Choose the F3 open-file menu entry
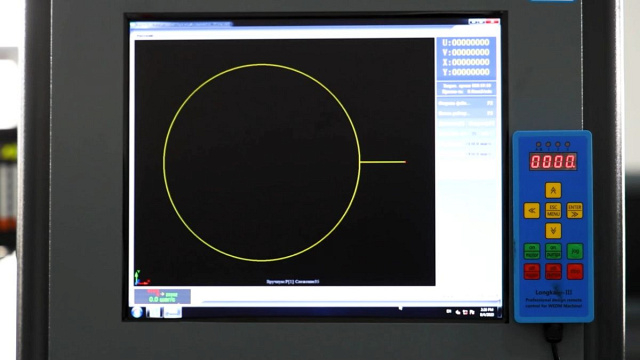This screenshot has height=360, width=640. [x=466, y=103]
